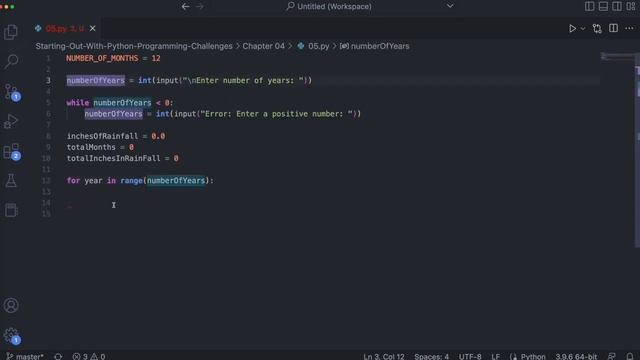
Task: Customize layout icon
Action: (x=631, y=6)
